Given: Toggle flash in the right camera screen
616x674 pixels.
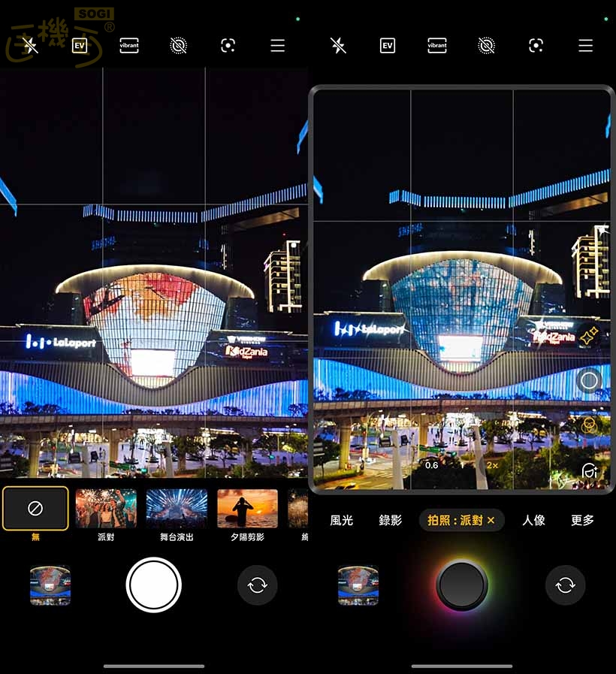Looking at the screenshot, I should click(x=338, y=46).
